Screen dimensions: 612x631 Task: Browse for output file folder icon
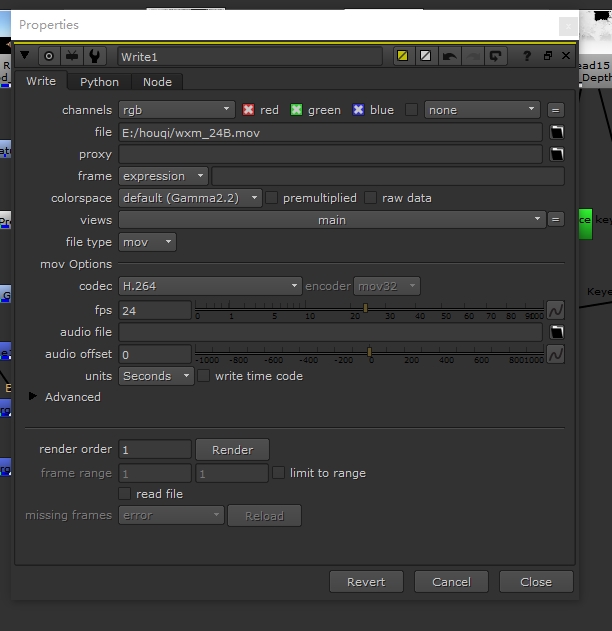click(557, 132)
